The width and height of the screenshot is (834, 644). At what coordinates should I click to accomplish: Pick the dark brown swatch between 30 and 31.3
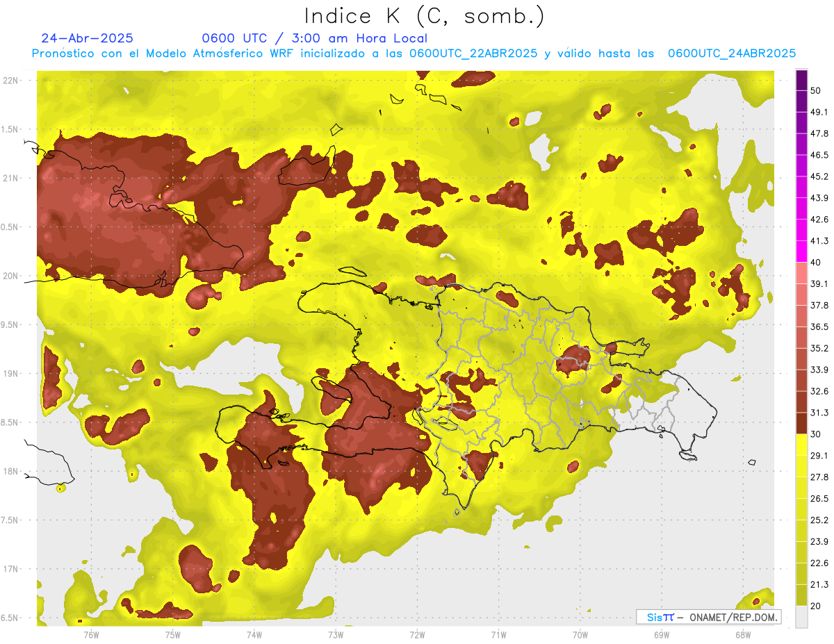[x=802, y=423]
